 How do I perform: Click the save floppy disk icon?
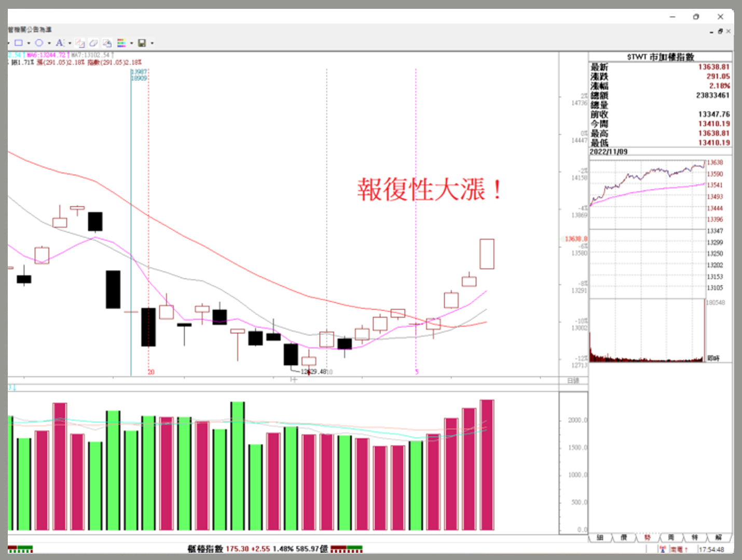point(142,43)
